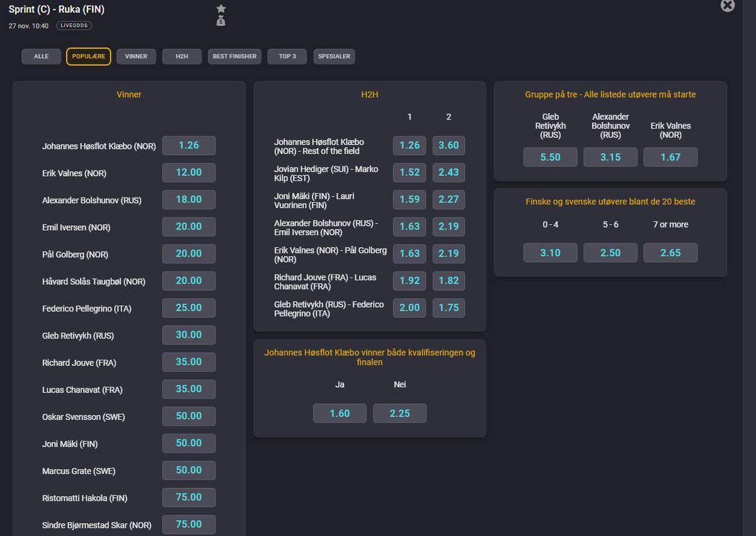Click 'Gruppe på tre' market heading
This screenshot has width=756, height=536.
610,95
